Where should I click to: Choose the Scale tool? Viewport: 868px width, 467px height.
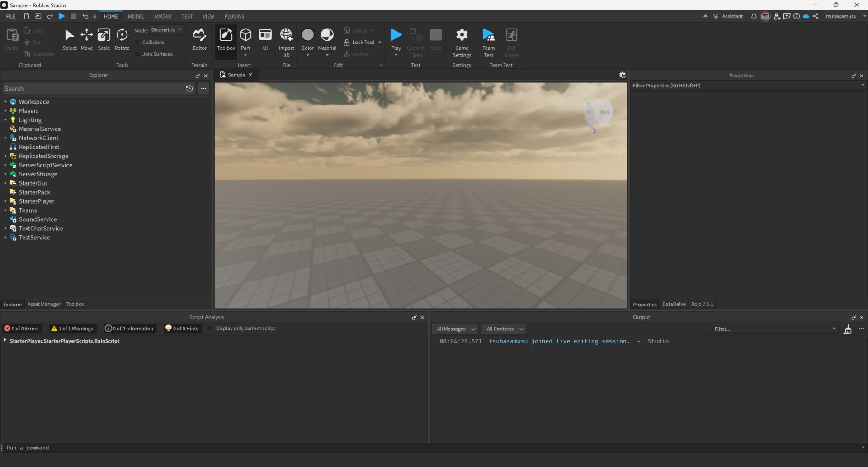[104, 40]
